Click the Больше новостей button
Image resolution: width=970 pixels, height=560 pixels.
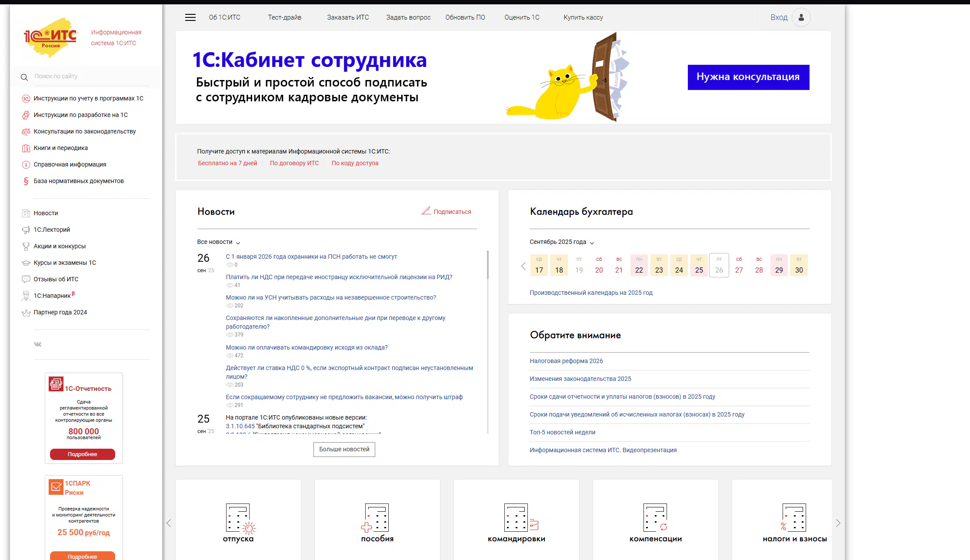pos(344,449)
